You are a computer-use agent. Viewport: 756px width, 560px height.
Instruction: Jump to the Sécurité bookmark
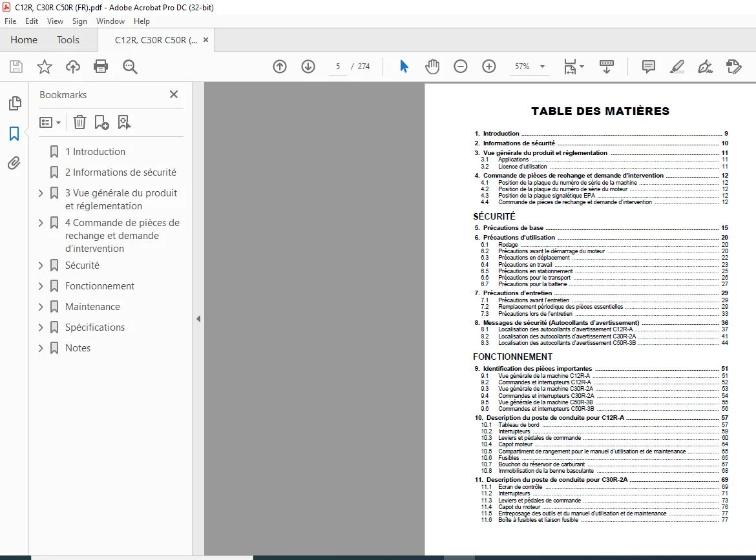82,265
